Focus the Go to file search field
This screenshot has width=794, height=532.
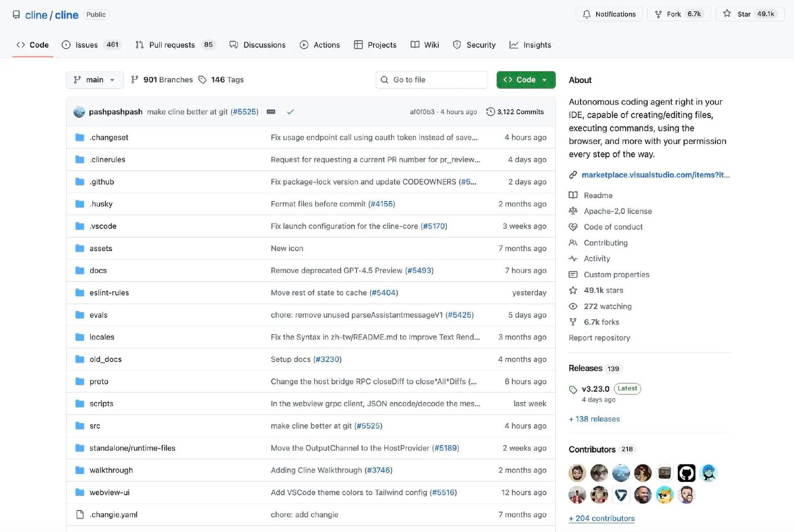[x=432, y=80]
